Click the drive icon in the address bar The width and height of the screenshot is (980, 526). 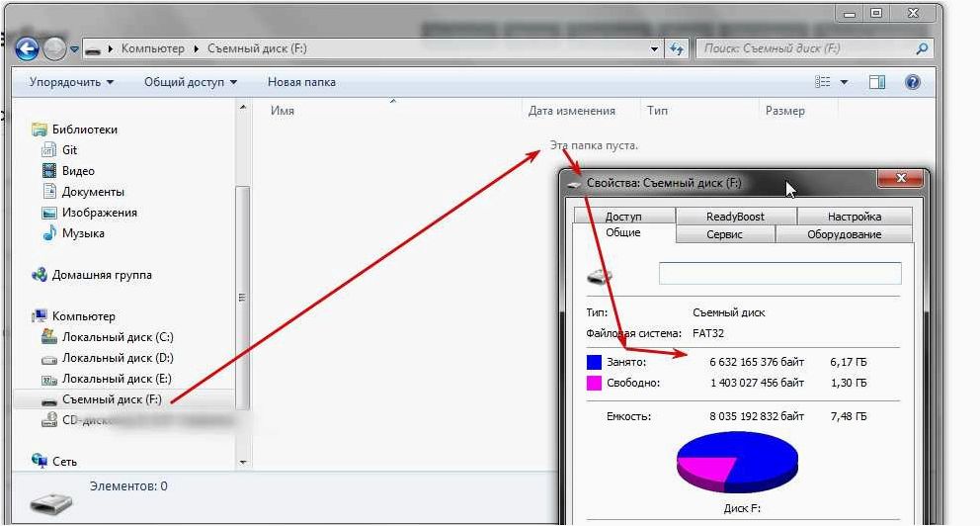point(93,49)
